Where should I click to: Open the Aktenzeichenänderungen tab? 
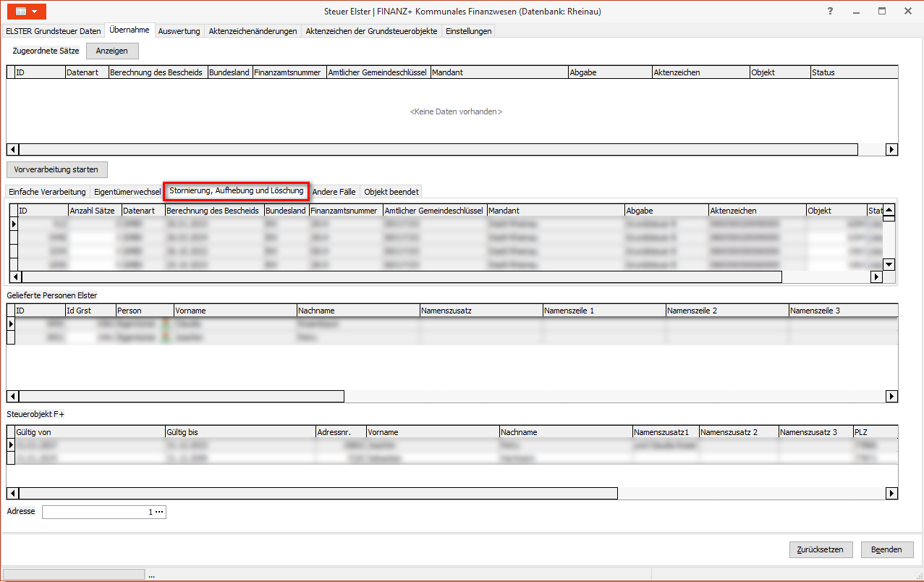coord(253,31)
